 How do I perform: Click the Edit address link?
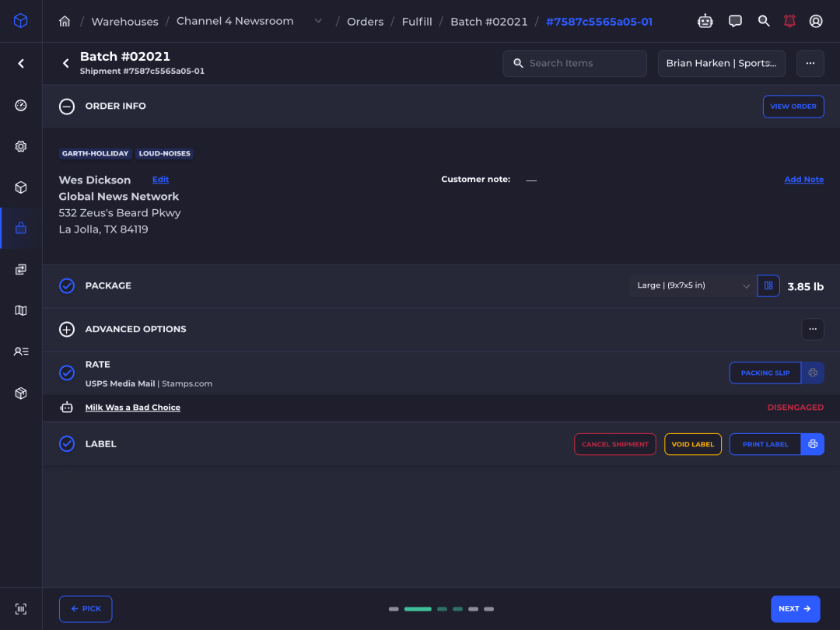(x=161, y=180)
